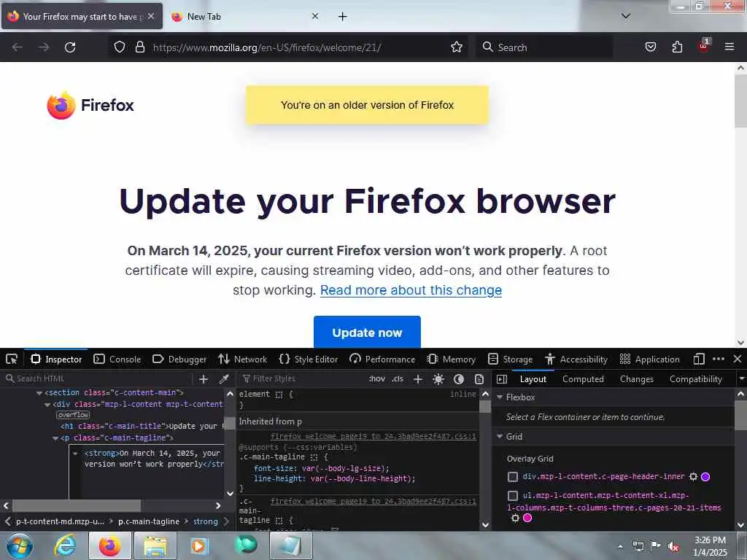Switch to the Changes sidebar tab

point(636,379)
